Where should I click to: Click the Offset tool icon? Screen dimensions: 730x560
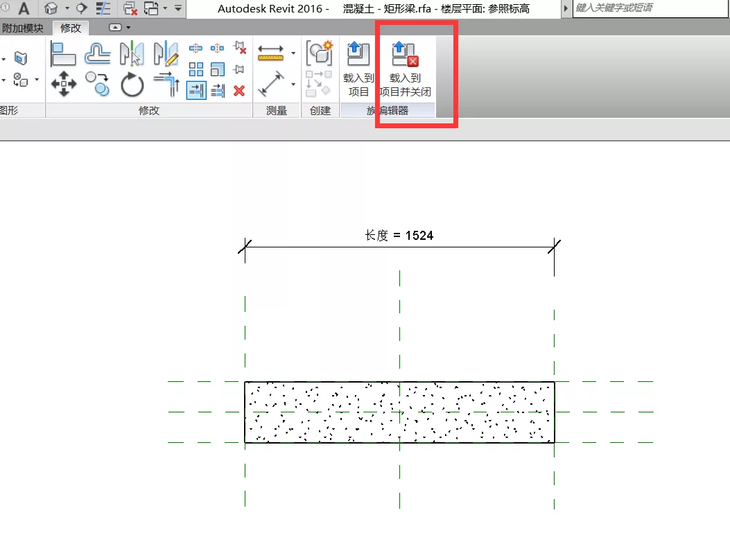click(98, 53)
